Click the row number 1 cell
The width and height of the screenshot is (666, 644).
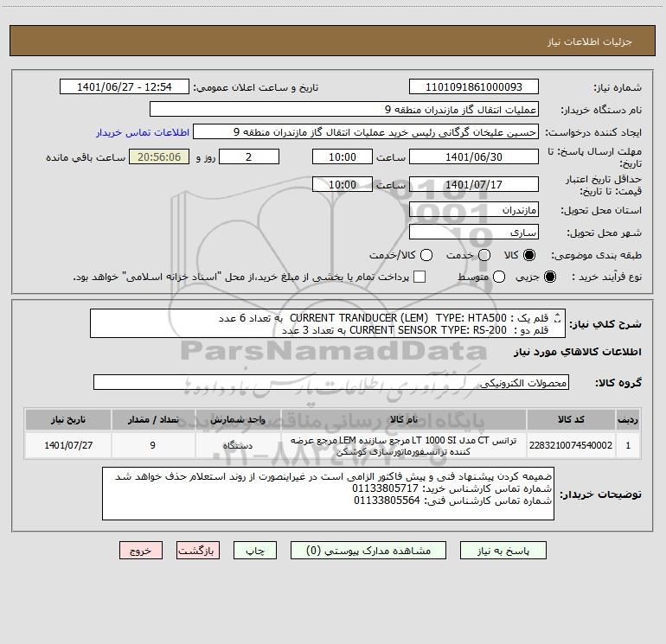click(628, 445)
